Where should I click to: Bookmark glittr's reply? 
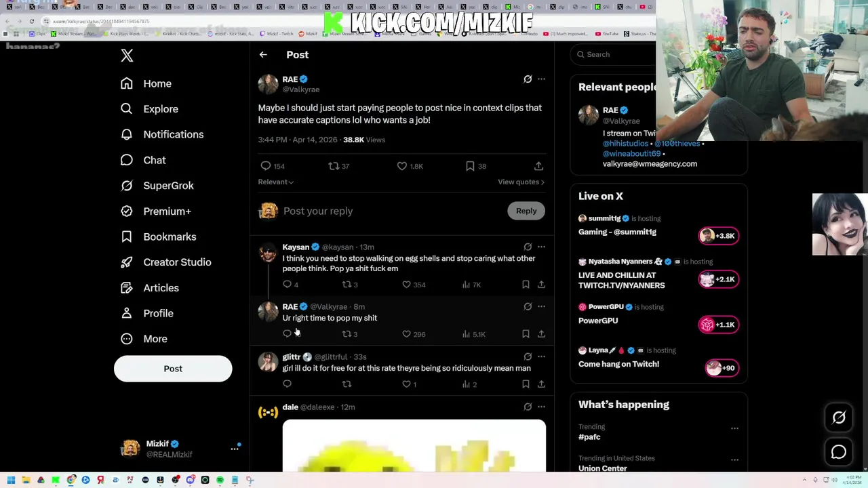(526, 384)
